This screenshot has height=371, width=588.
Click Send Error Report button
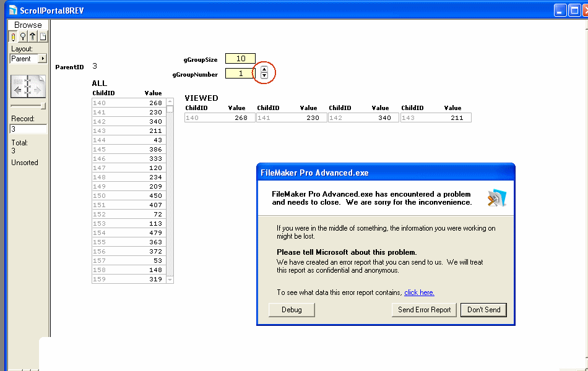click(x=424, y=310)
